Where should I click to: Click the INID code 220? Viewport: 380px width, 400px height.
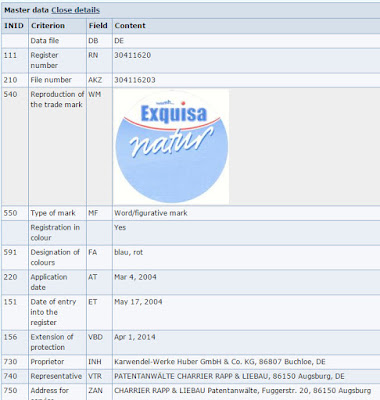pyautogui.click(x=10, y=277)
